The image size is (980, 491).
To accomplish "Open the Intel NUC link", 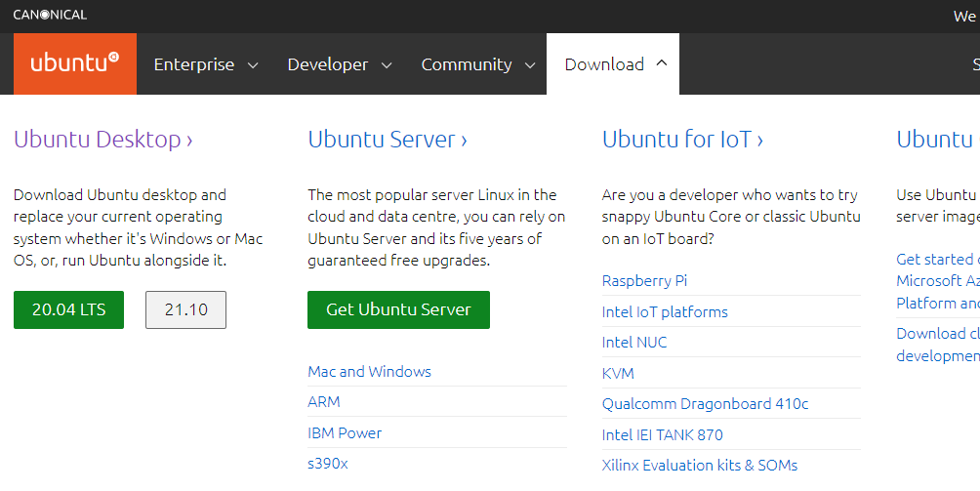I will pyautogui.click(x=634, y=343).
